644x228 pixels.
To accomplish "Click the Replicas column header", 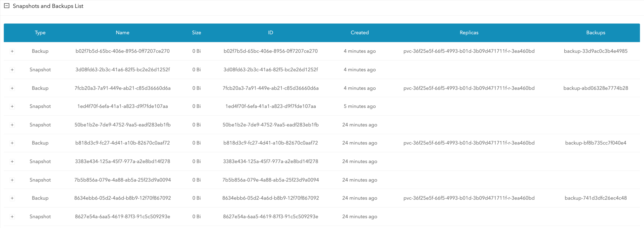I will [x=469, y=33].
